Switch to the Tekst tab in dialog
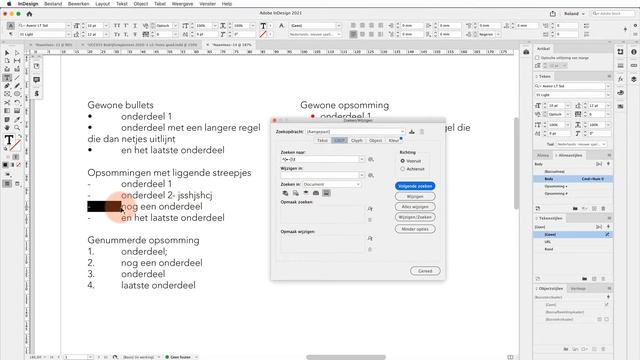The width and height of the screenshot is (640, 360). pyautogui.click(x=322, y=140)
